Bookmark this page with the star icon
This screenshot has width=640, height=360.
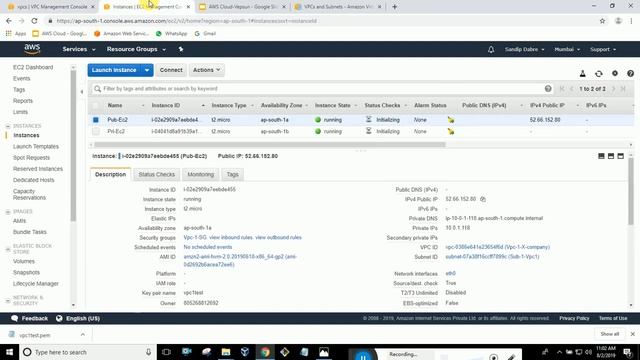click(602, 21)
